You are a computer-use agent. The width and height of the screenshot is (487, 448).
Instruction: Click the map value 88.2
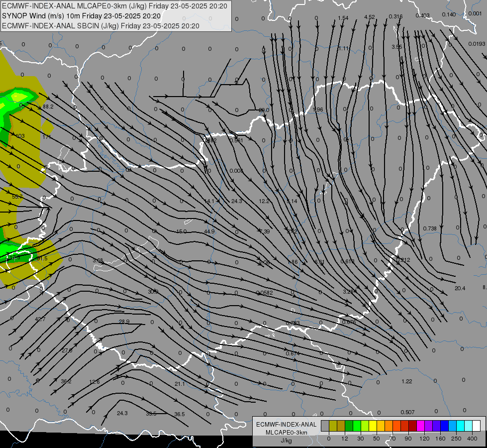(x=48, y=107)
